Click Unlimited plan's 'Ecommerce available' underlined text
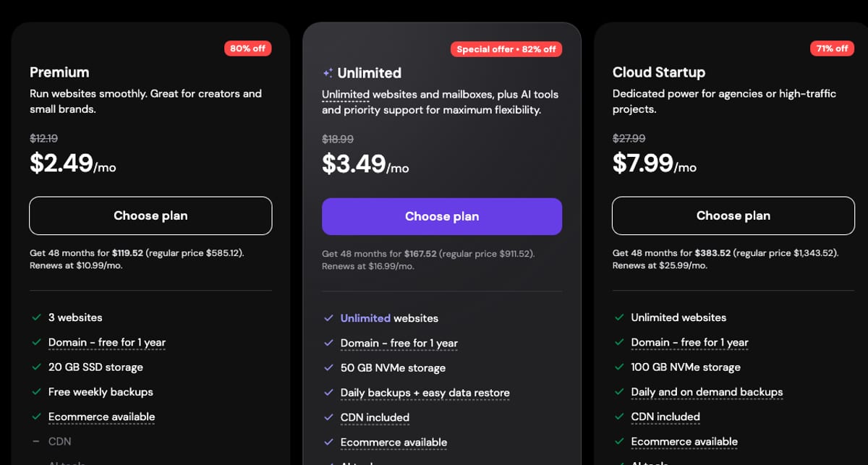The height and width of the screenshot is (465, 868). (x=393, y=442)
